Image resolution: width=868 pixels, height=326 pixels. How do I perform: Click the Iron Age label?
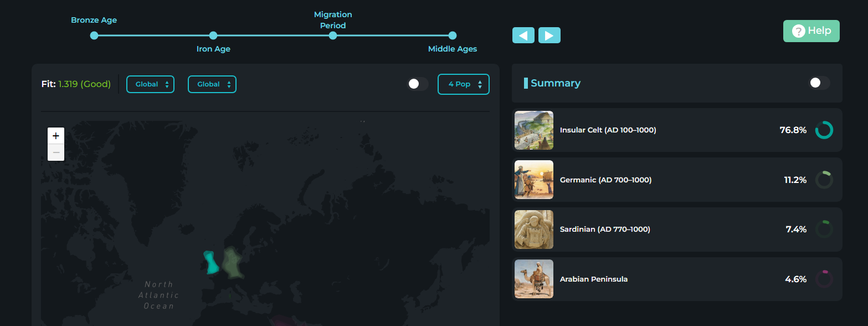point(213,49)
